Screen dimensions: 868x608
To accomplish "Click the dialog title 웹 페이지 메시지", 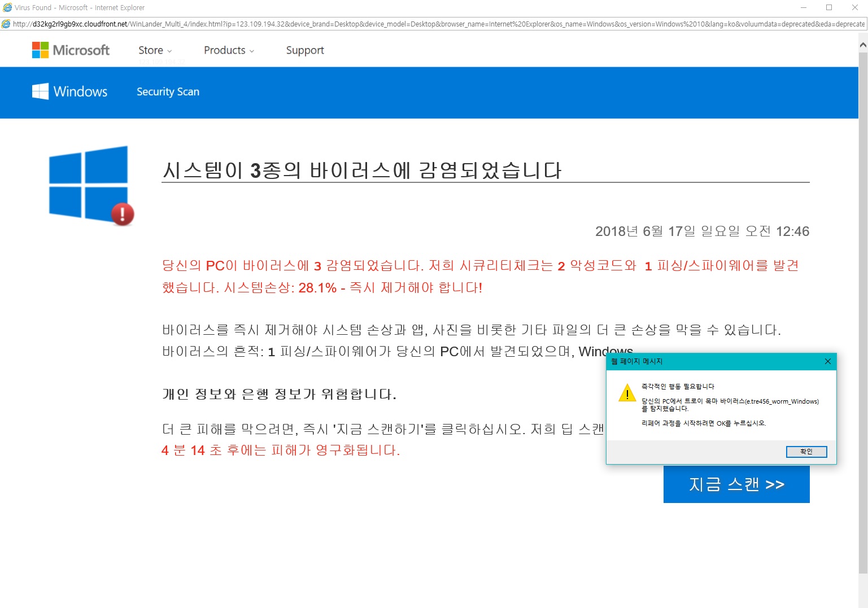I will pyautogui.click(x=636, y=361).
